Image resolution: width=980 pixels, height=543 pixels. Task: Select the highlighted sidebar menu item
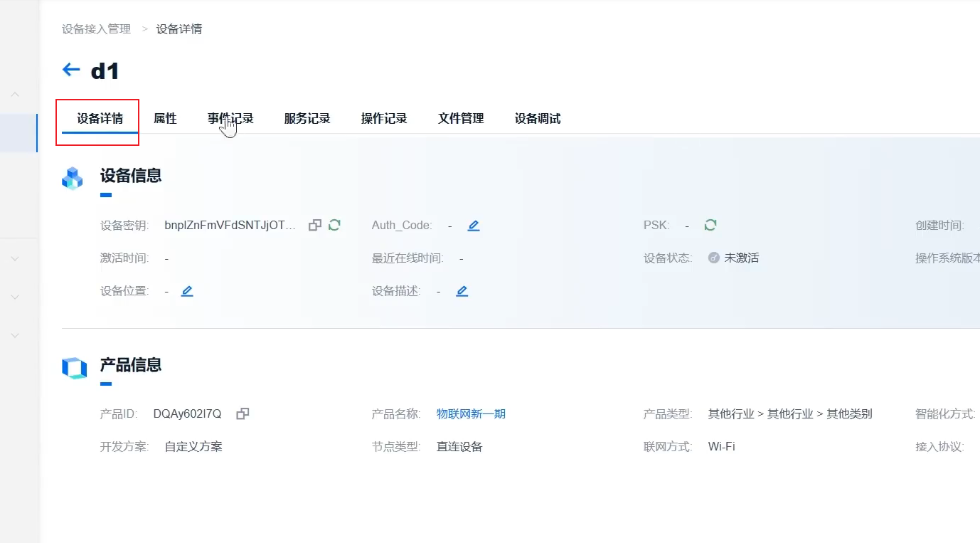[x=18, y=133]
